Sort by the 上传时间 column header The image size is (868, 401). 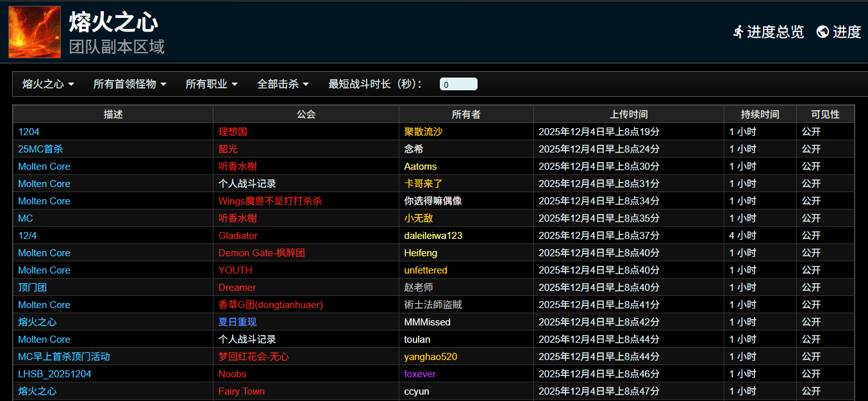[x=628, y=114]
